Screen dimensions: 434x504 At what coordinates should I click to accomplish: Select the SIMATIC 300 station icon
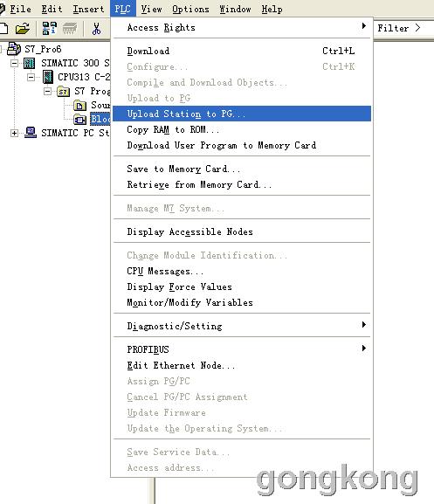tap(29, 63)
